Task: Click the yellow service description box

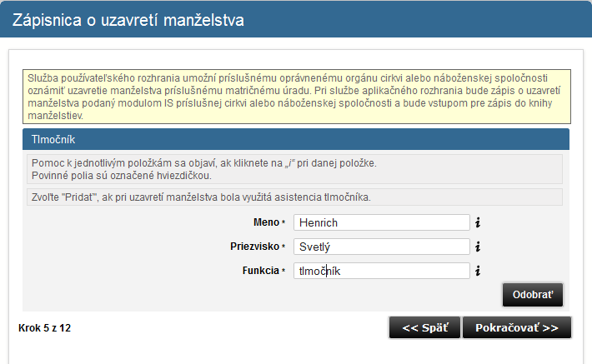Action: pos(297,97)
